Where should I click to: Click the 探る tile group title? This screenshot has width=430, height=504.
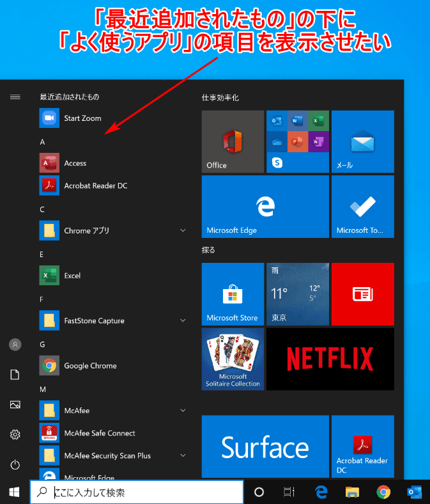pos(208,250)
